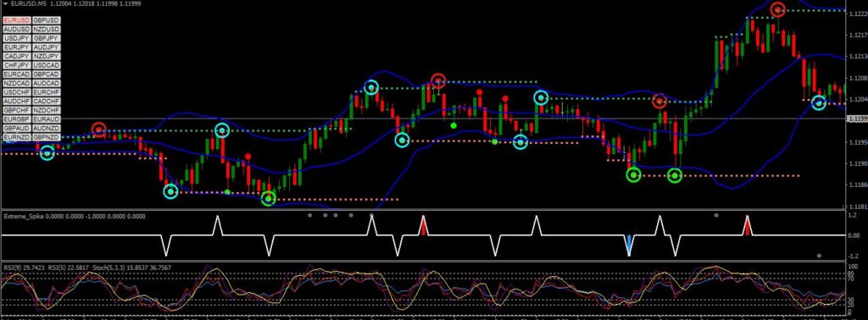Select the blue downward spike in Extreme_Spike panel
Image resolution: width=868 pixels, height=320 pixels.
click(629, 246)
